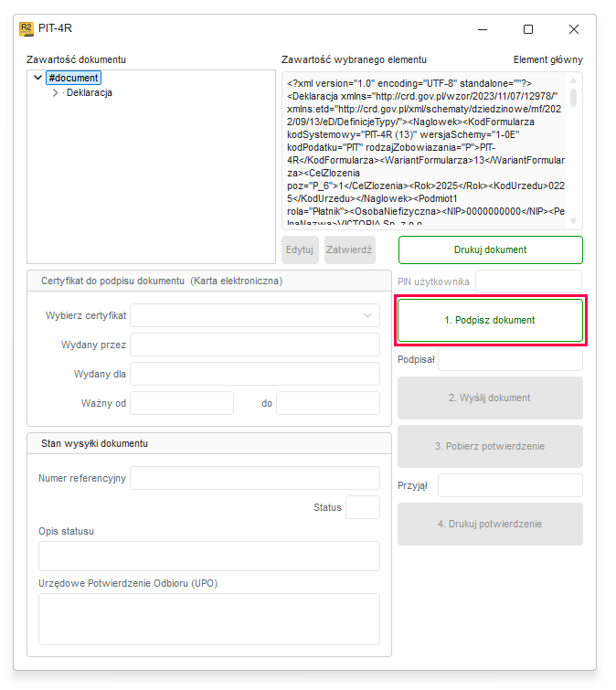Click the 2. Wyślij dokument button
This screenshot has height=690, width=616.
(x=491, y=398)
